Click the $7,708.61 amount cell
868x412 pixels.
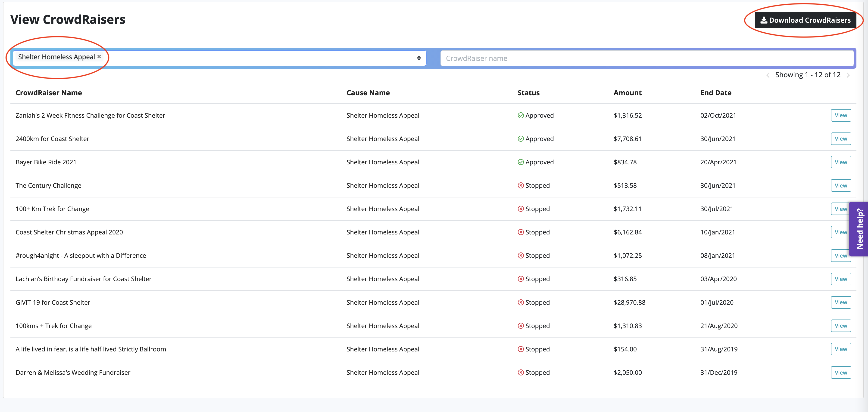click(x=628, y=139)
